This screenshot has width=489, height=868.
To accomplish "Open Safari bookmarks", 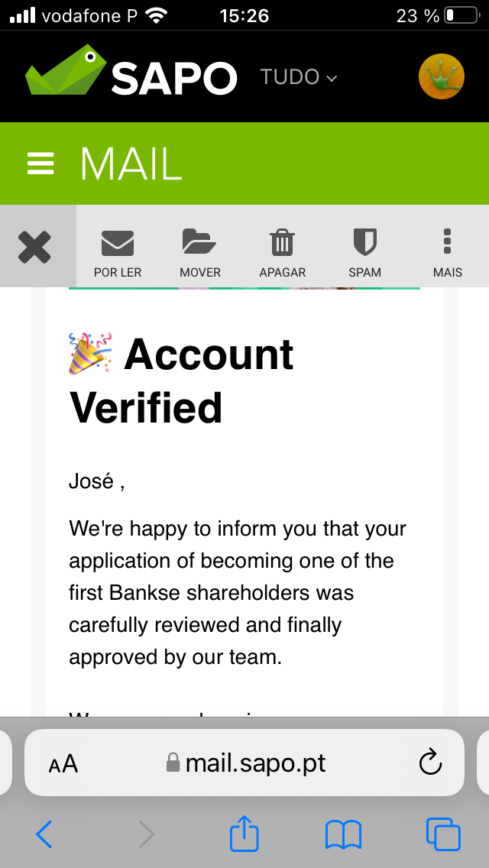I will coord(343,834).
